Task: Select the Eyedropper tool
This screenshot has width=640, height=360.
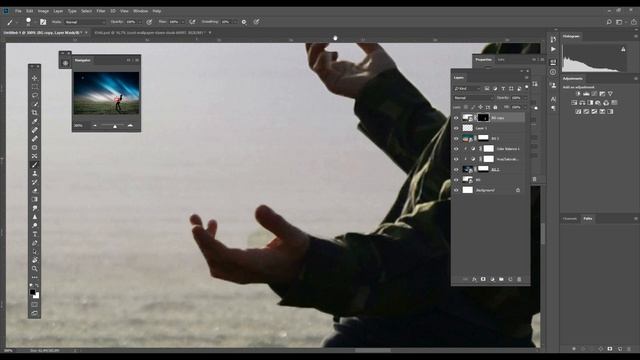Action: point(35,121)
